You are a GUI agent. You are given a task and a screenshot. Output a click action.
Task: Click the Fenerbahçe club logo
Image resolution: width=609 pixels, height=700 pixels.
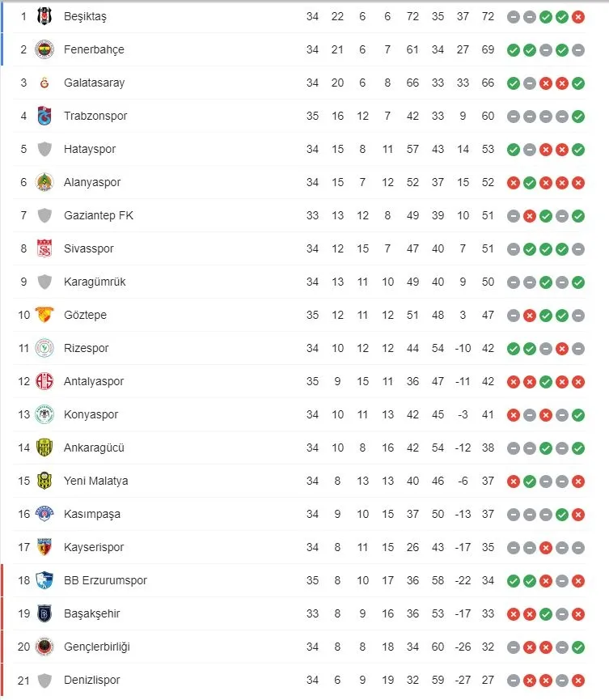(44, 49)
